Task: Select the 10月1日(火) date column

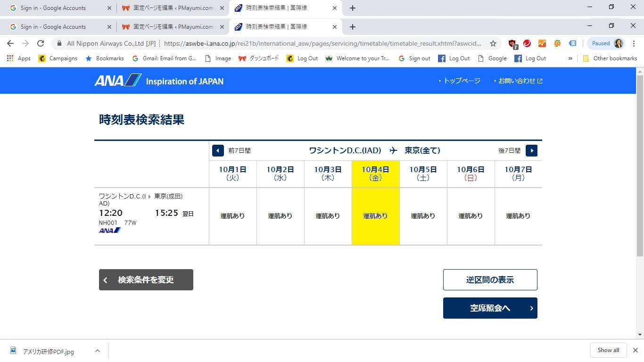Action: point(233,173)
